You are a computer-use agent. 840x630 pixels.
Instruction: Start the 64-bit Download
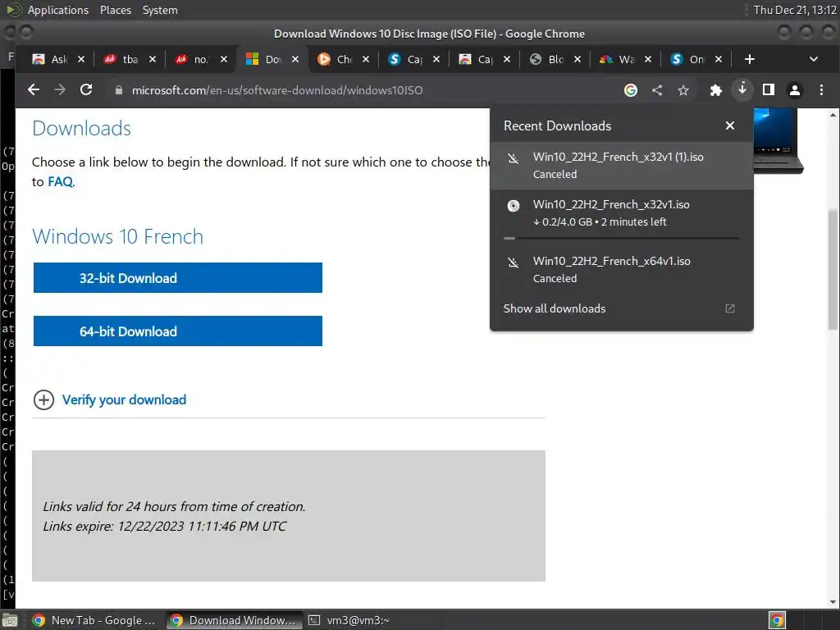coord(178,331)
